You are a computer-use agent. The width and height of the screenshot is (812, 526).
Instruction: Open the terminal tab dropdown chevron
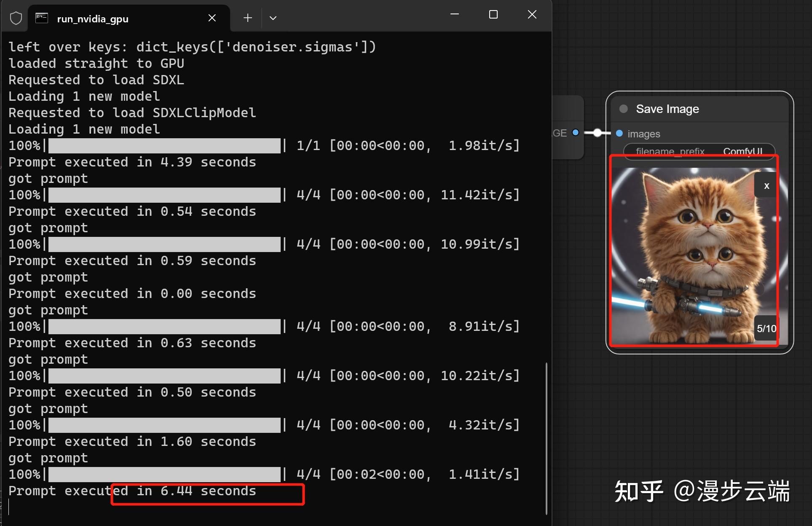273,18
